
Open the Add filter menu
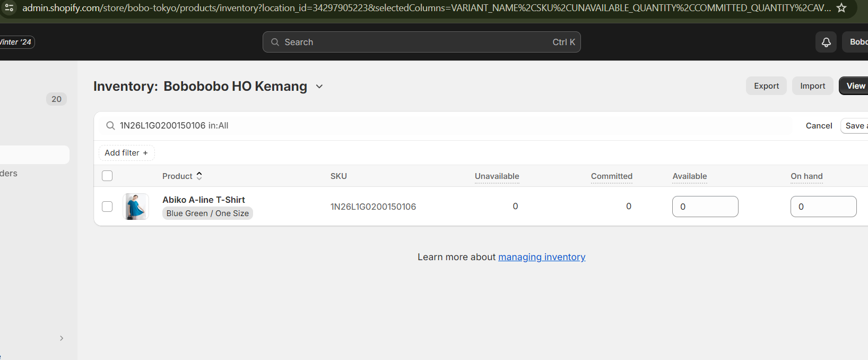[126, 153]
